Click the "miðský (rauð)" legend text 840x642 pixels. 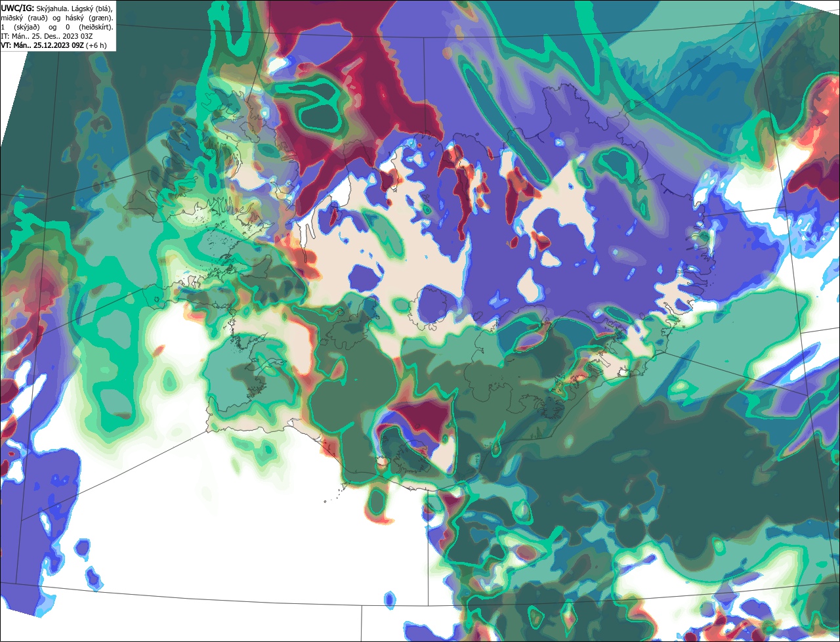(24, 18)
